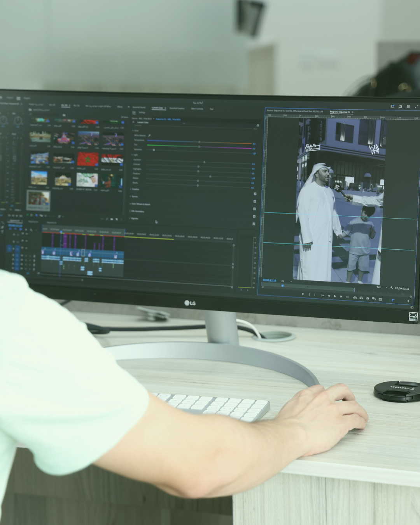Image resolution: width=420 pixels, height=525 pixels.
Task: Open the Button Editor plus icon
Action: 408,301
